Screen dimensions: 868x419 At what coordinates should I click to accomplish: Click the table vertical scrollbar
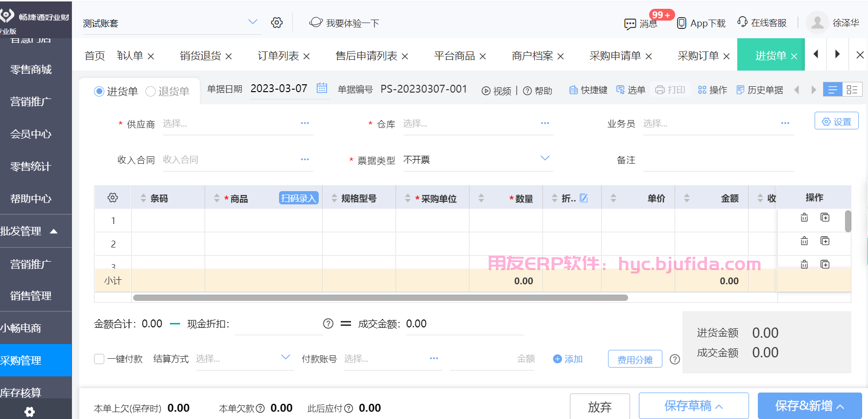click(848, 221)
